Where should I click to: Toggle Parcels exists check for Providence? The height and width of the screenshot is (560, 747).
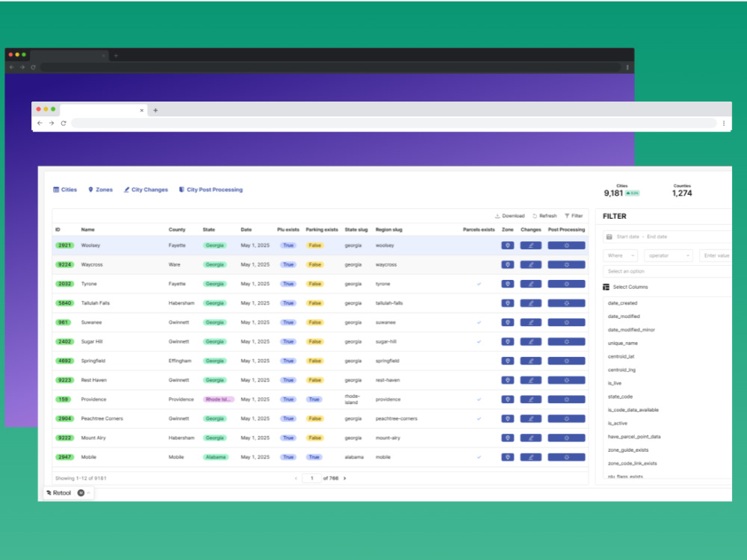[479, 399]
